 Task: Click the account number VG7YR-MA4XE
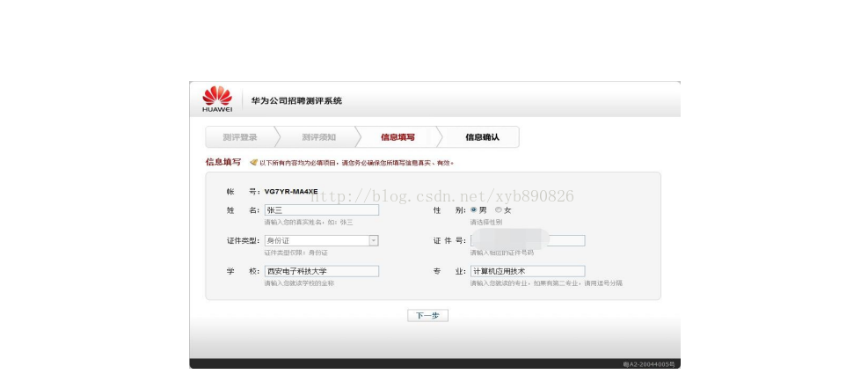[291, 192]
